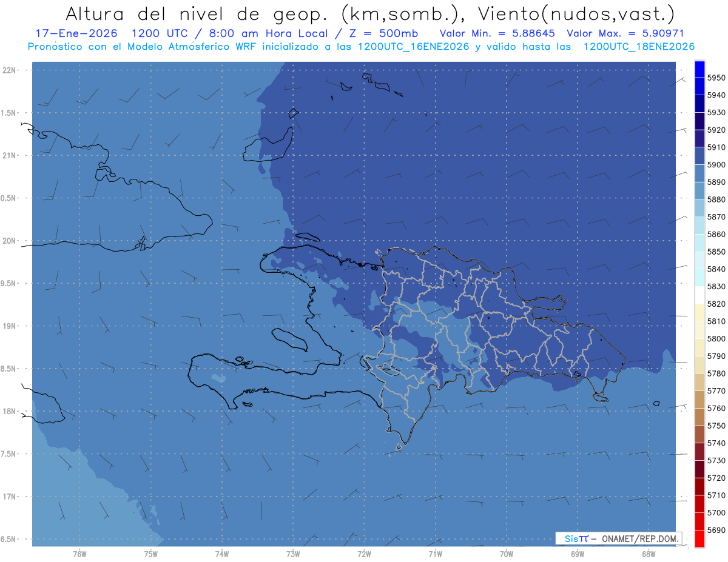Click the '5700' colorbar value
Screen dimensions: 728x562
(716, 513)
